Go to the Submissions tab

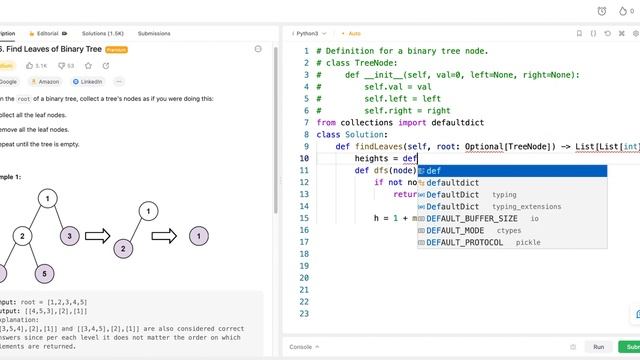click(x=154, y=33)
